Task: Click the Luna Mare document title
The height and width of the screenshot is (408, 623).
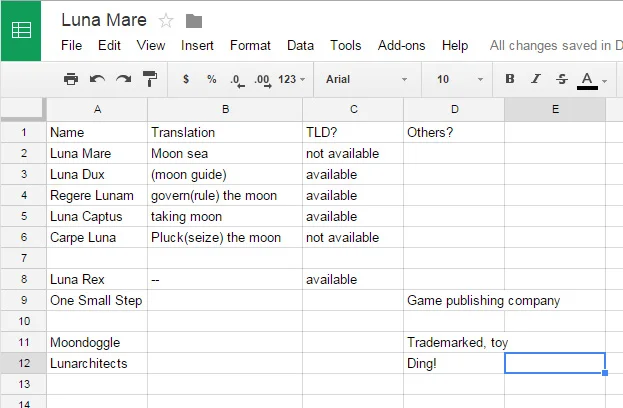Action: click(x=104, y=20)
